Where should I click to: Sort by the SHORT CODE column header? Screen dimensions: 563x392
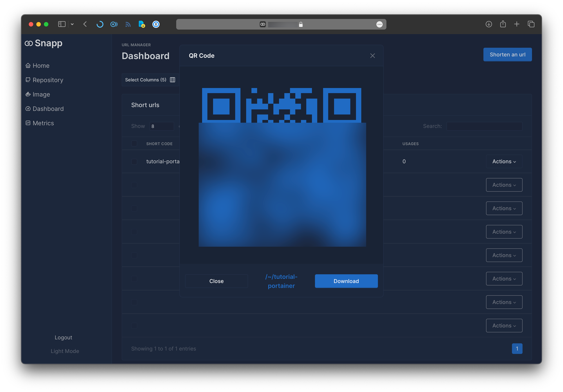(159, 144)
